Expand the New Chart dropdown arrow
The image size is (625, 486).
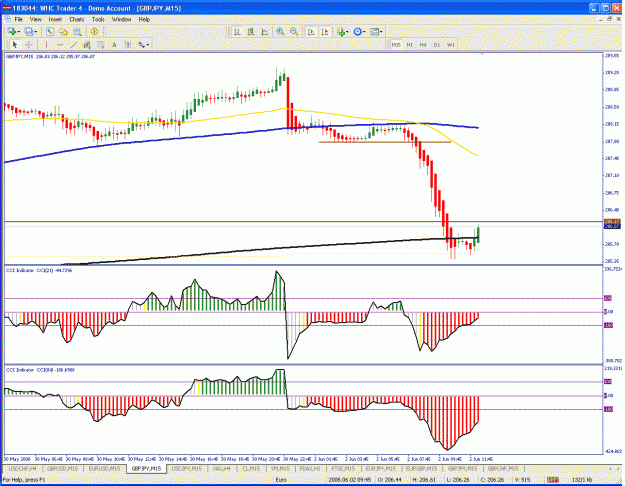tap(18, 32)
